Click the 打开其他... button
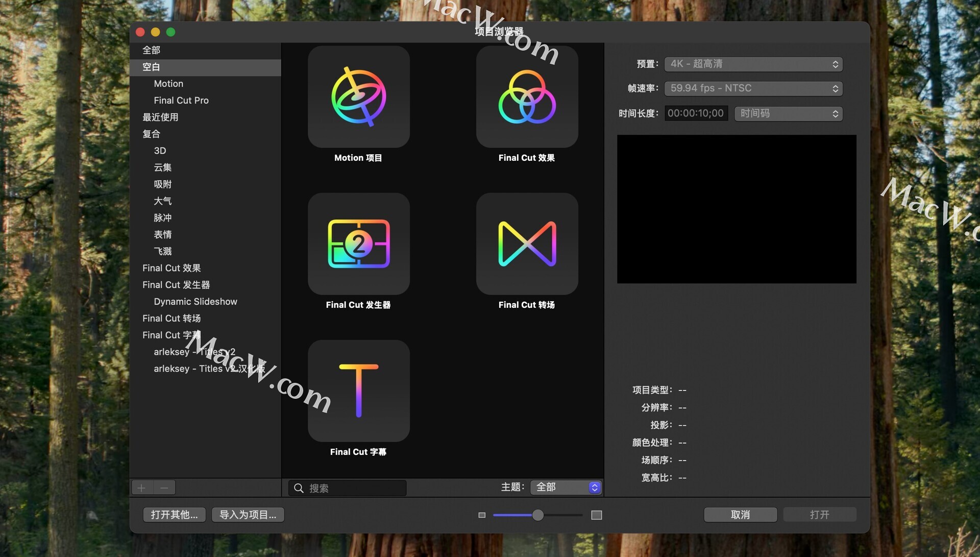The width and height of the screenshot is (980, 557). click(174, 515)
